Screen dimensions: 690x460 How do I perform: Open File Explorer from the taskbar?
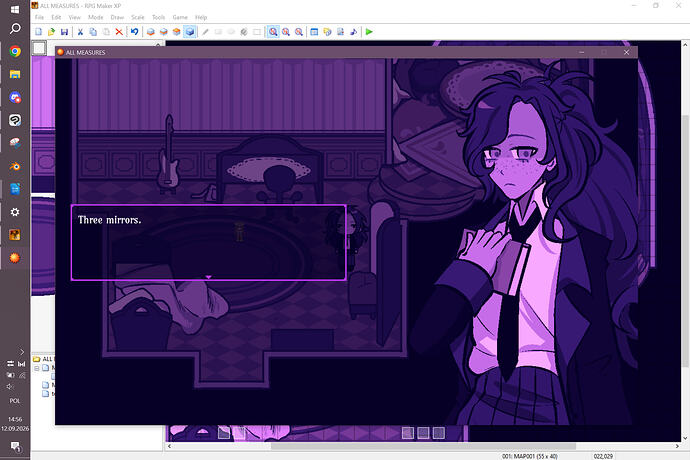pyautogui.click(x=15, y=74)
